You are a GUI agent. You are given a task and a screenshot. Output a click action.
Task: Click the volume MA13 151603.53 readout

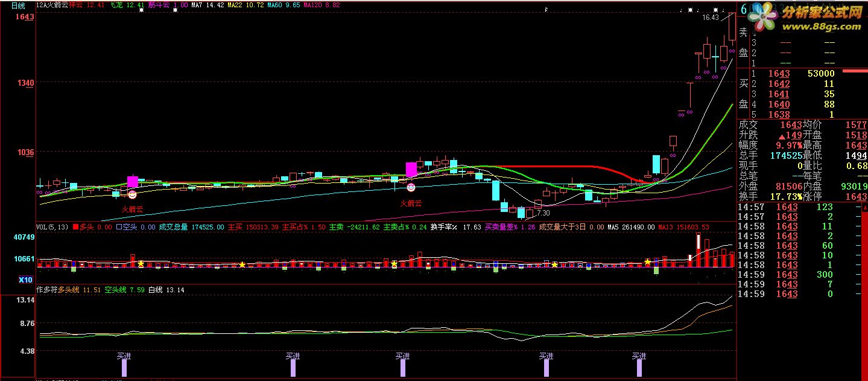pyautogui.click(x=683, y=228)
